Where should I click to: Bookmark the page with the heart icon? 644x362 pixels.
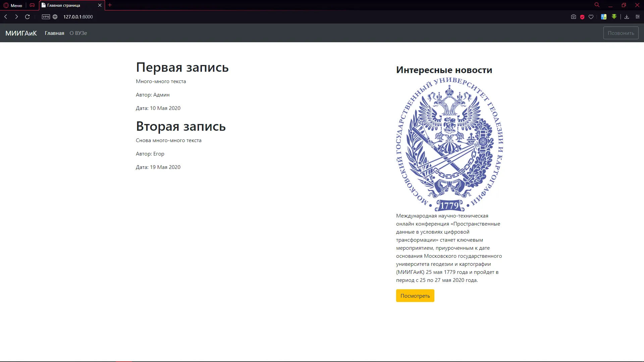(x=591, y=17)
